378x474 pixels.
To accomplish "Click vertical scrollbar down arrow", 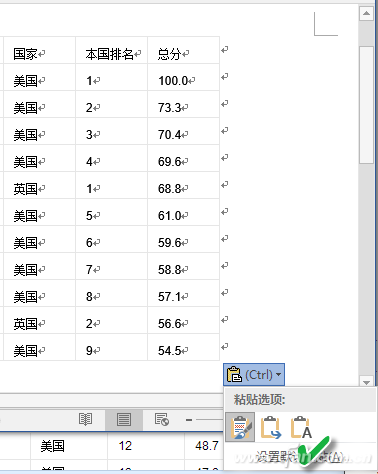I will [366, 383].
